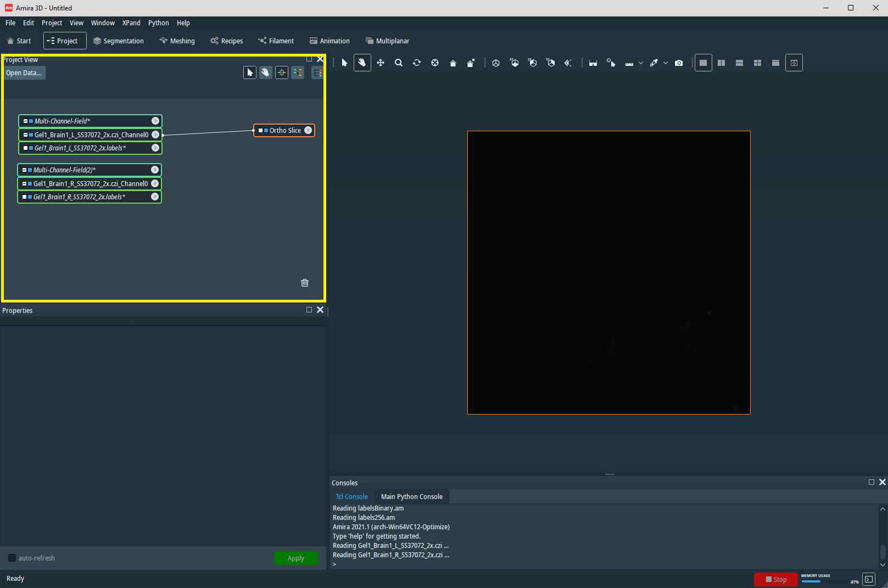Image resolution: width=888 pixels, height=588 pixels.
Task: Open arrow menu of Gel1_Brain1_L labels node
Action: (x=155, y=148)
